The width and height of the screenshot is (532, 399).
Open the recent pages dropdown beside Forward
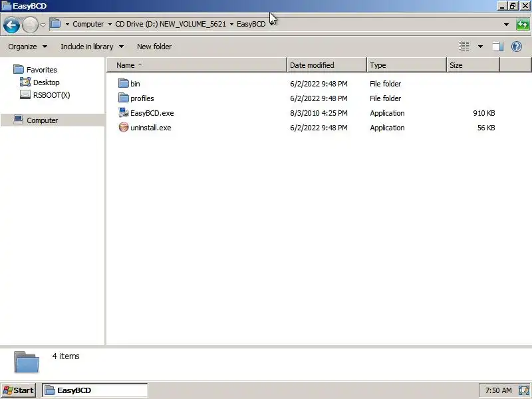[43, 25]
